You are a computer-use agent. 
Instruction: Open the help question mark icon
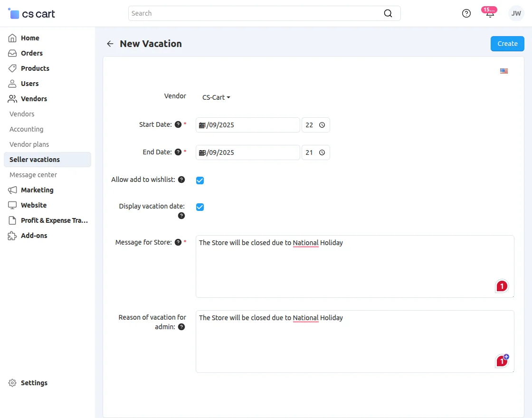(x=466, y=13)
